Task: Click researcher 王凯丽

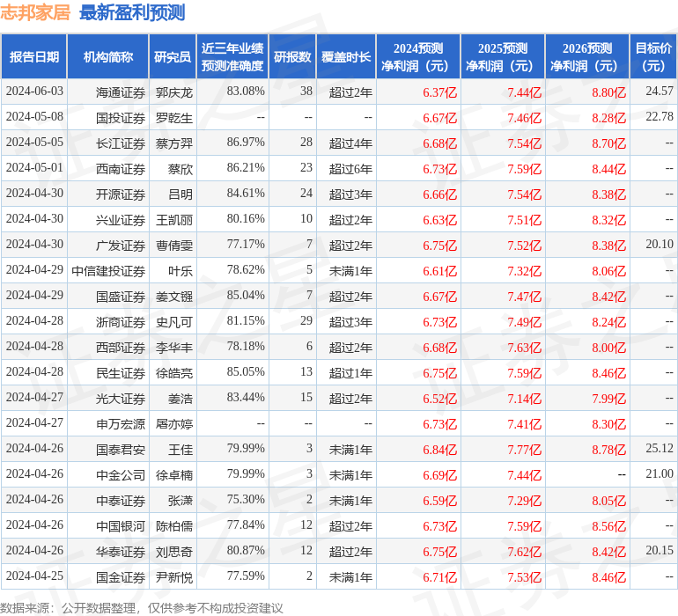Action: point(173,220)
